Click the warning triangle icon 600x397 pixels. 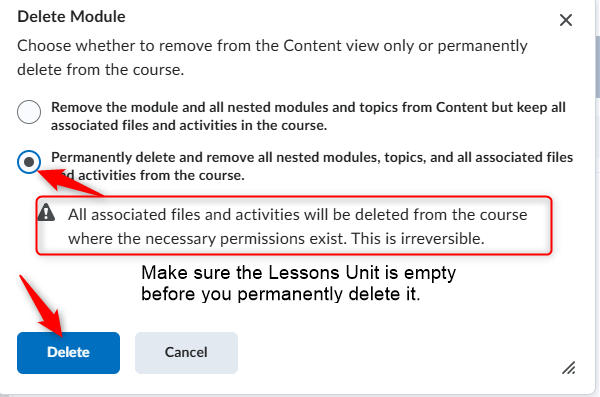pos(46,212)
